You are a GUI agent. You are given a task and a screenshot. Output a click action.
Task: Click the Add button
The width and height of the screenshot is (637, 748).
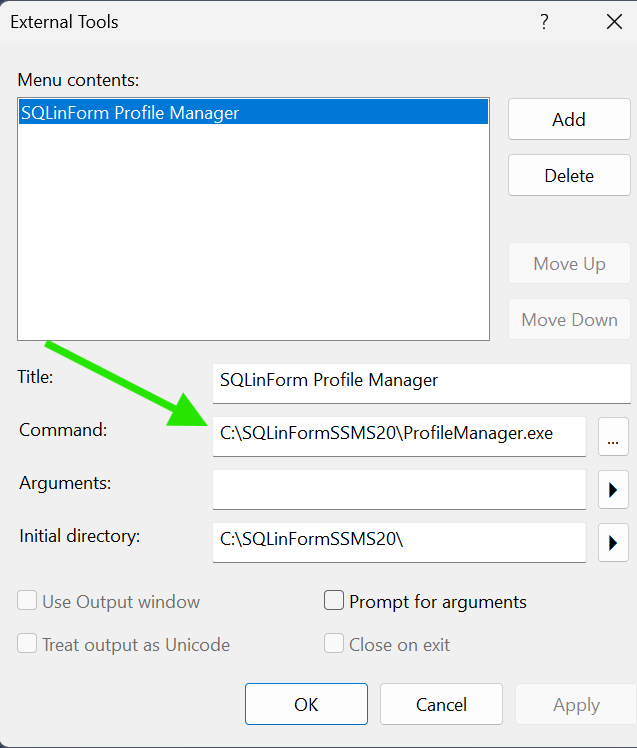coord(569,119)
